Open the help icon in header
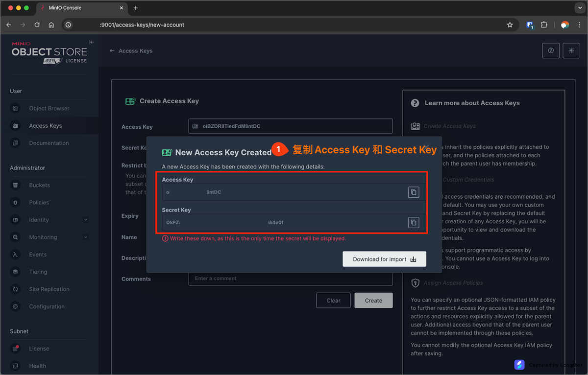Viewport: 588px width, 375px height. pos(551,51)
